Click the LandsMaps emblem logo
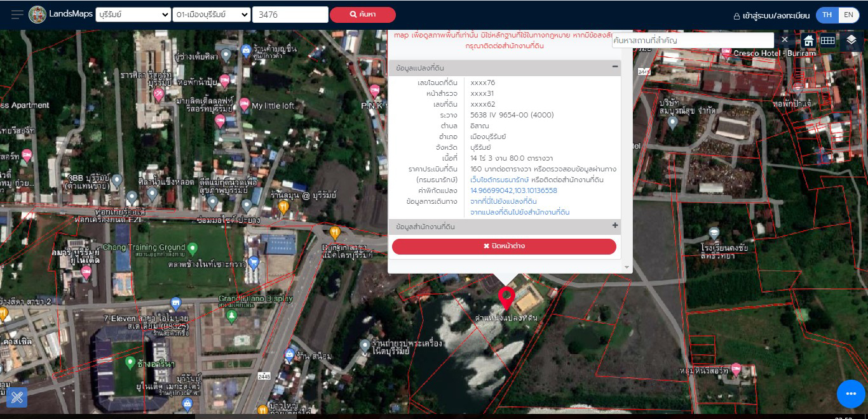Viewport: 868px width, 419px height. (37, 15)
